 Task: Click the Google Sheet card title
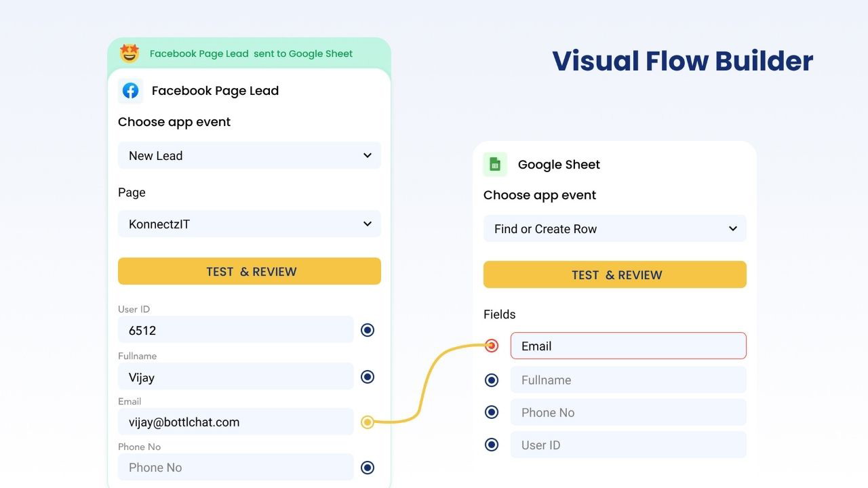coord(559,165)
